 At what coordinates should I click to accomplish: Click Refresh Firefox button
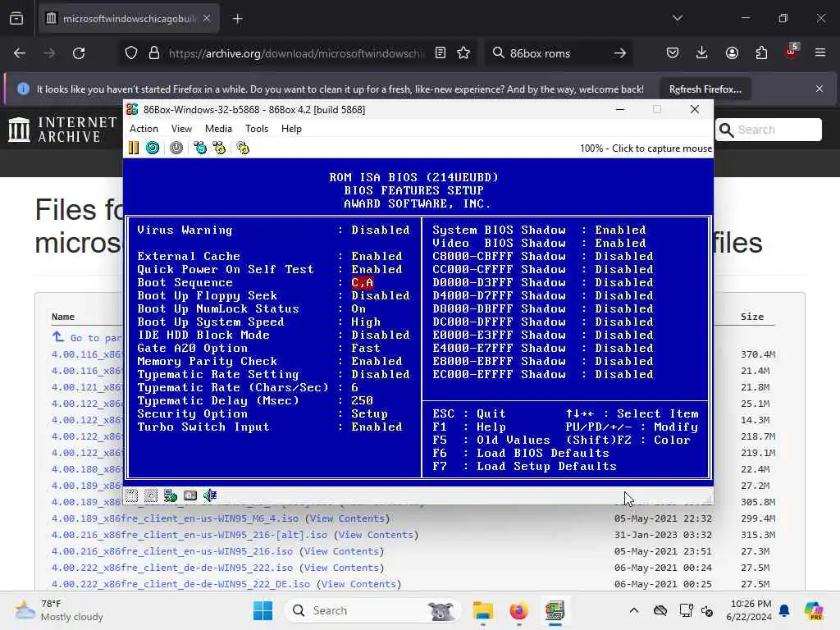[x=705, y=89]
